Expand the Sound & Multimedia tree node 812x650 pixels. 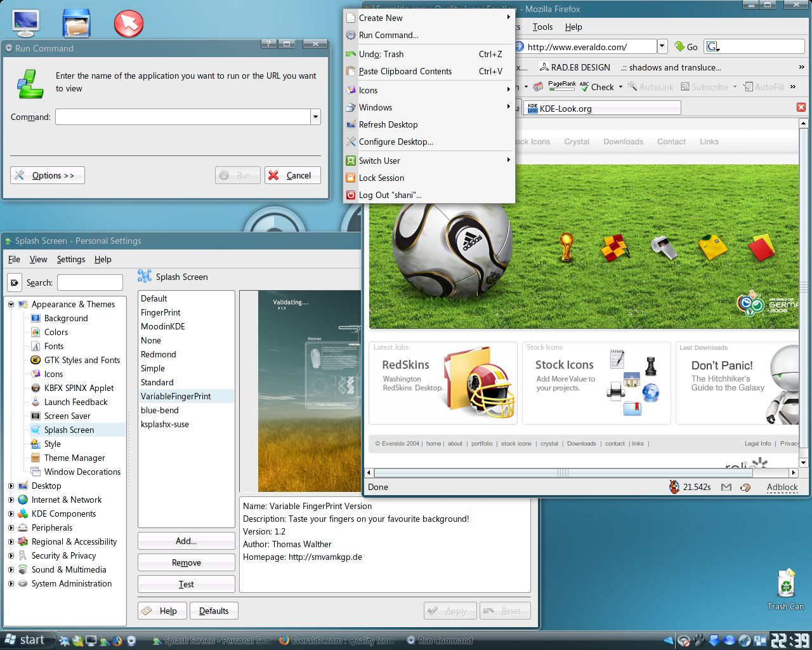pyautogui.click(x=11, y=569)
